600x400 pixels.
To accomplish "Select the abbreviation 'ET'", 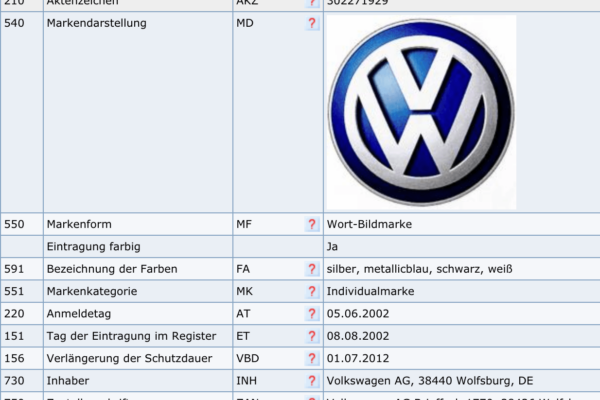I will coord(243,336).
